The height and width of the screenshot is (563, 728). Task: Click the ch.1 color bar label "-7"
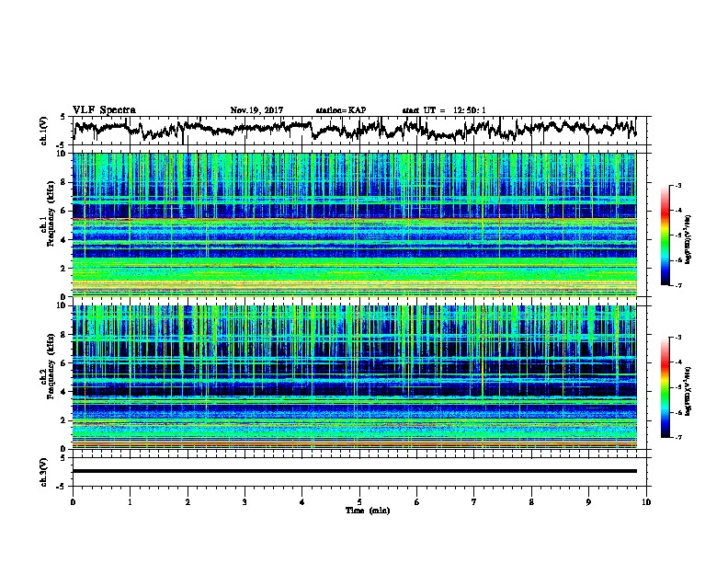point(677,285)
